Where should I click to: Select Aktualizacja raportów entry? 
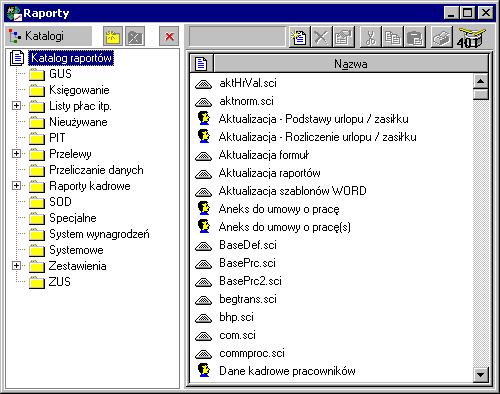(x=270, y=173)
